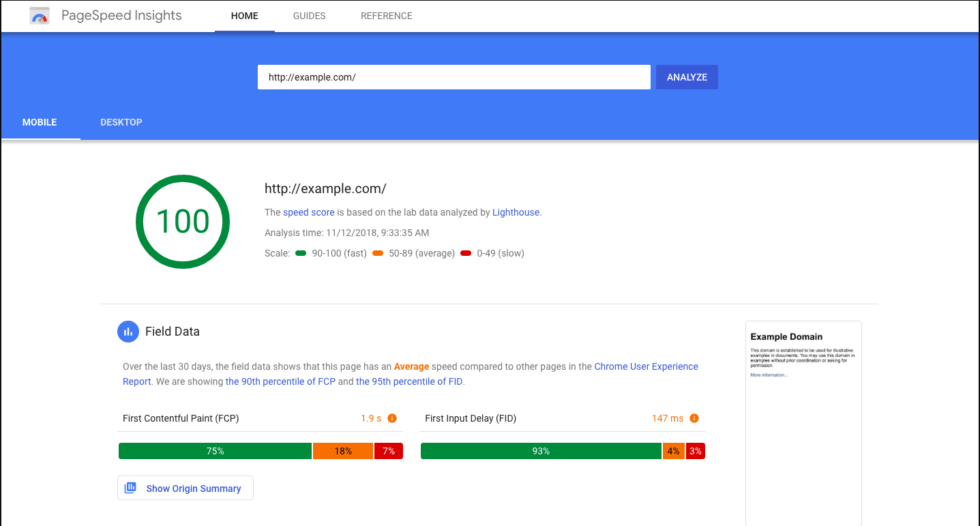The width and height of the screenshot is (980, 526).
Task: Open the FID info tooltip icon
Action: coord(694,418)
